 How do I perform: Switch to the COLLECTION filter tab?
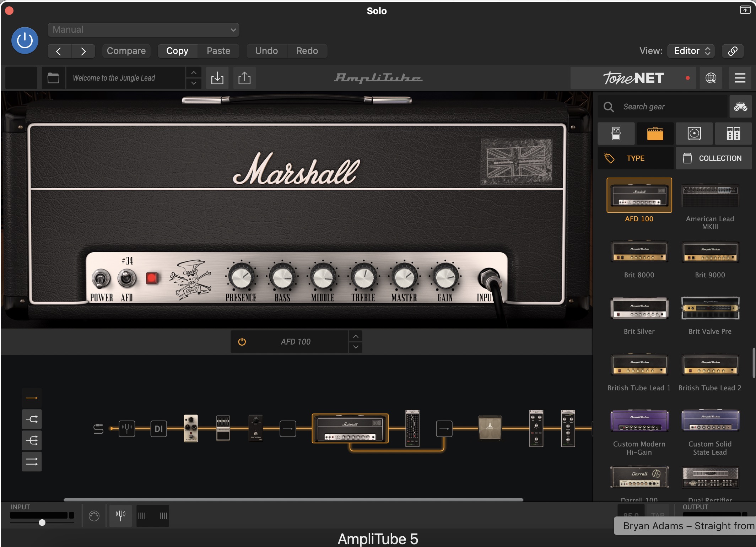[714, 158]
